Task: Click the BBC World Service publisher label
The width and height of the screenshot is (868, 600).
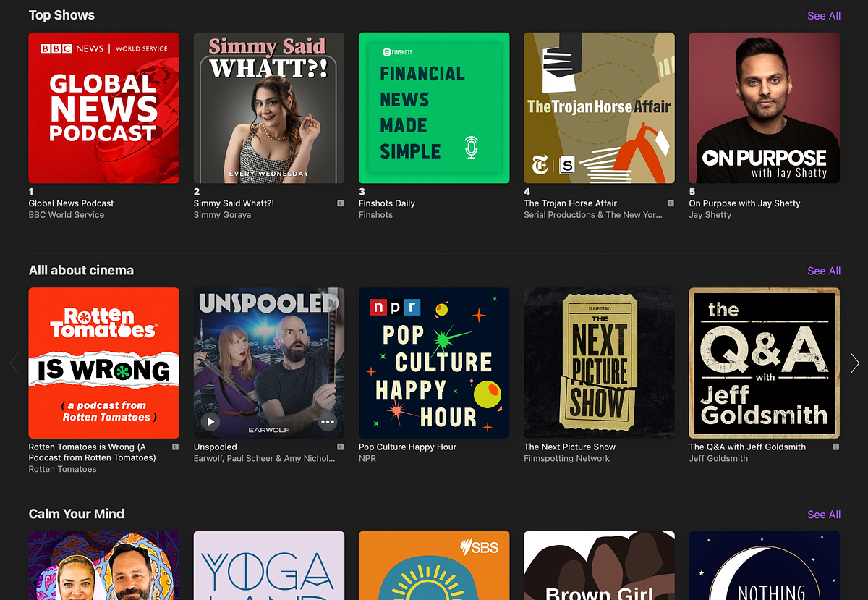Action: coord(67,215)
